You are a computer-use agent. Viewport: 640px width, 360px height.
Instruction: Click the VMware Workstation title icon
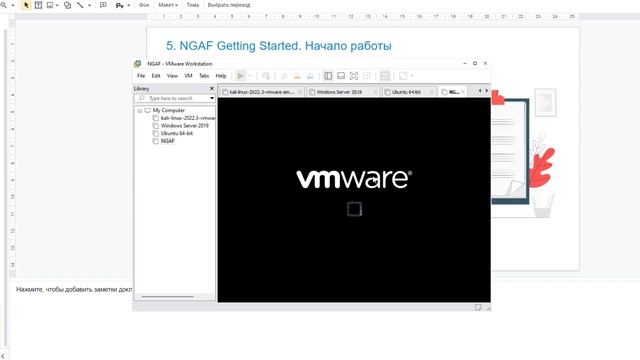point(138,64)
